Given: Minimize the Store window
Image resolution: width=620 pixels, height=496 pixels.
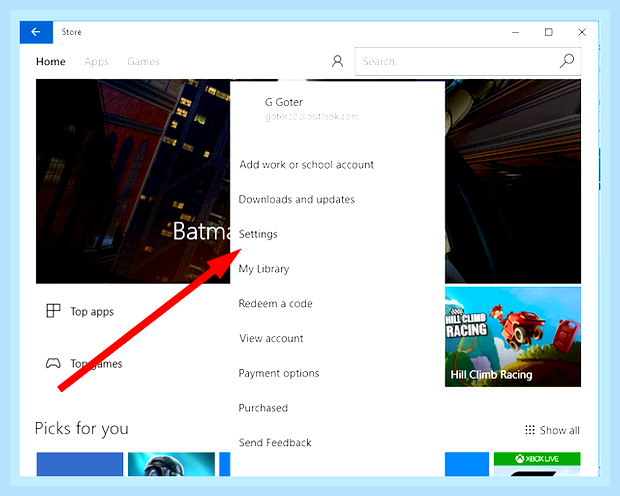Looking at the screenshot, I should tap(515, 32).
